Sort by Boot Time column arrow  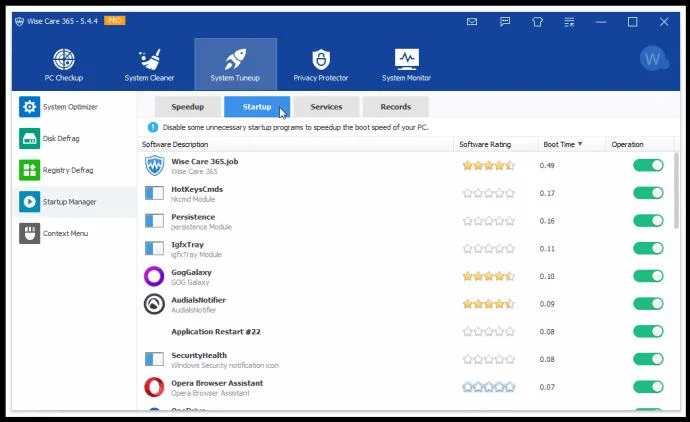coord(580,144)
